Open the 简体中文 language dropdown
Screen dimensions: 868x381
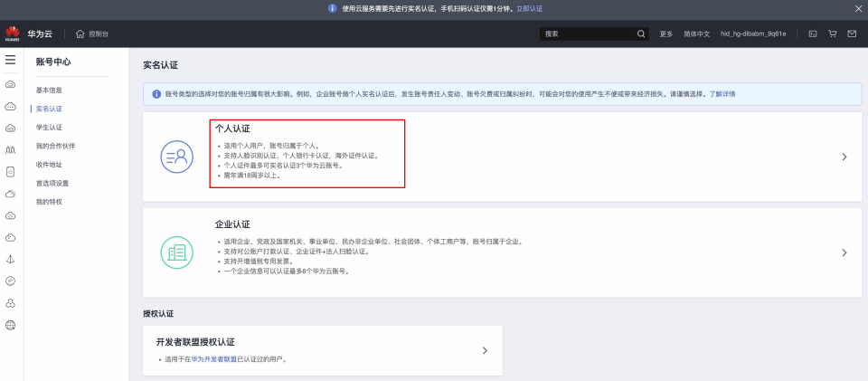(697, 33)
